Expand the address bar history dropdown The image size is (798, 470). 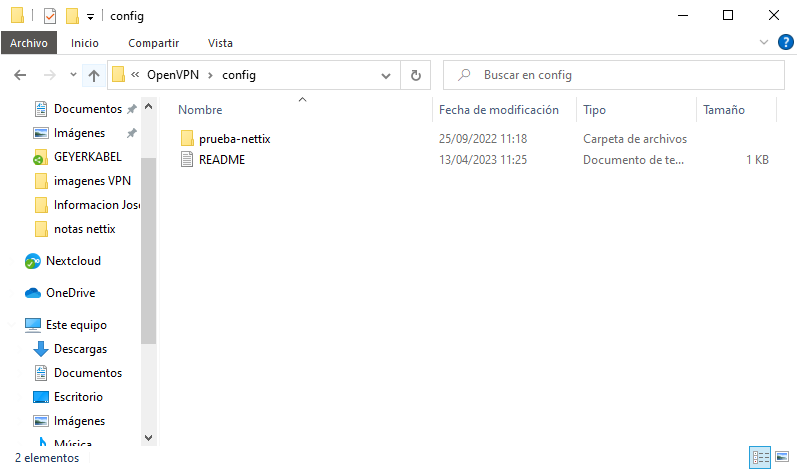pyautogui.click(x=387, y=75)
